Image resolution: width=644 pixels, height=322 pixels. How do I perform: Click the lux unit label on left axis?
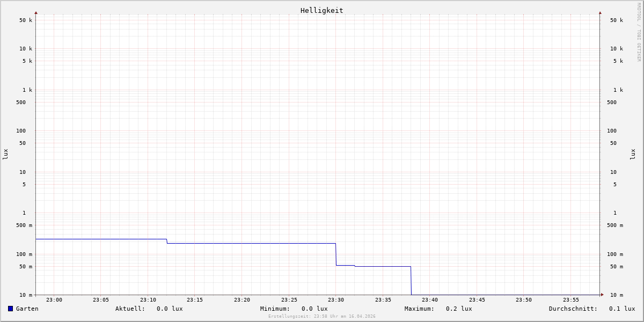click(x=5, y=155)
